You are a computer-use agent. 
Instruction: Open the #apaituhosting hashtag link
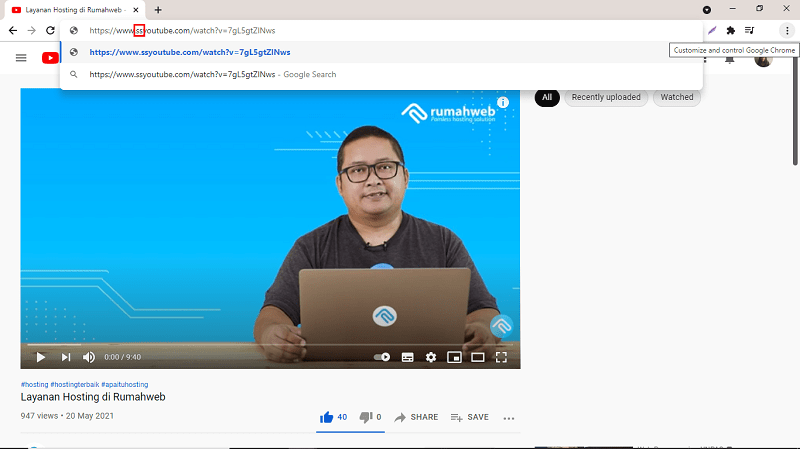coord(124,385)
